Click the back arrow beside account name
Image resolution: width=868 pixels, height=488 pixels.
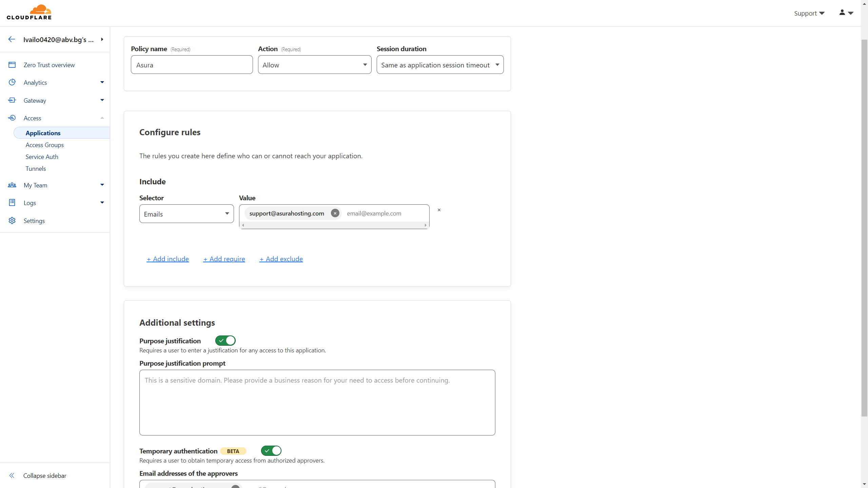point(12,39)
